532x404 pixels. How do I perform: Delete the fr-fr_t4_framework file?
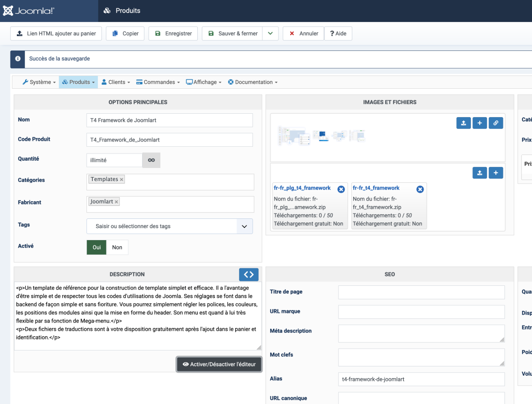420,189
